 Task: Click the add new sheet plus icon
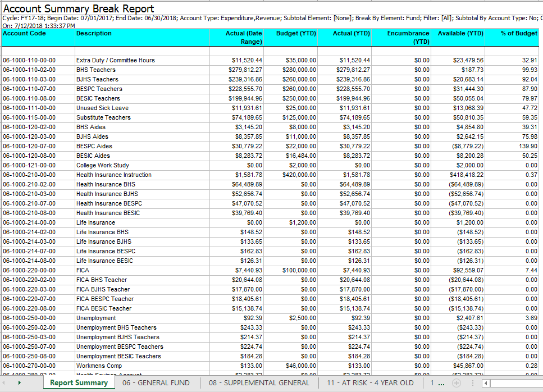456,383
